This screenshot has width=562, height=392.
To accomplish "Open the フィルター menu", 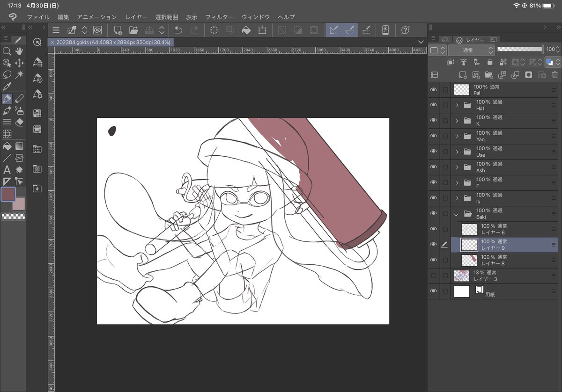I will click(220, 17).
